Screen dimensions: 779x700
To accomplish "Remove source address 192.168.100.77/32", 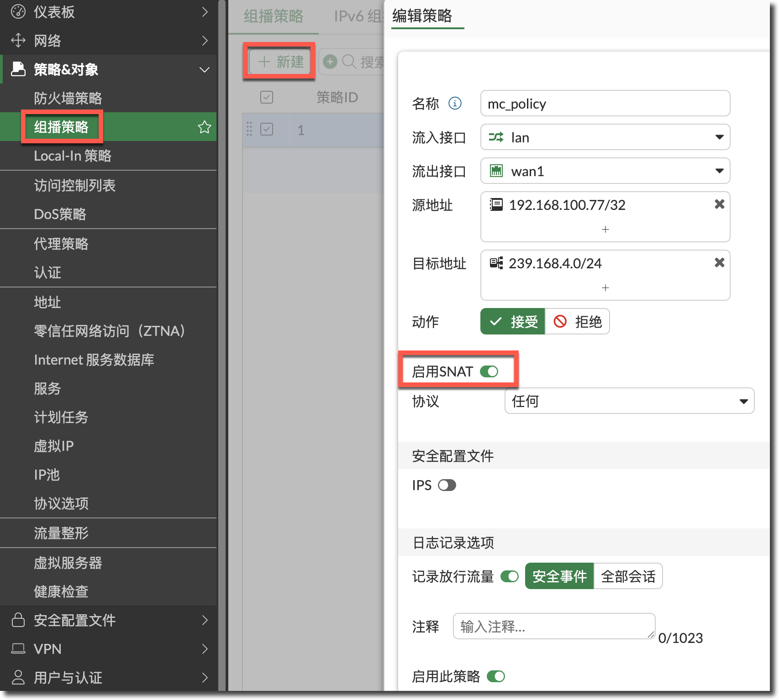I will pos(719,204).
